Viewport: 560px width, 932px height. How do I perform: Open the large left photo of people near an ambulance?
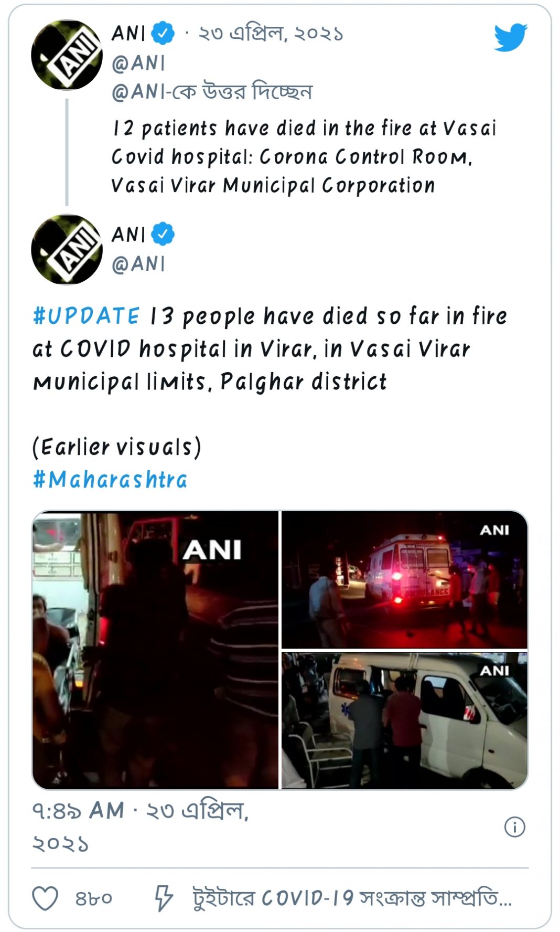tap(156, 650)
